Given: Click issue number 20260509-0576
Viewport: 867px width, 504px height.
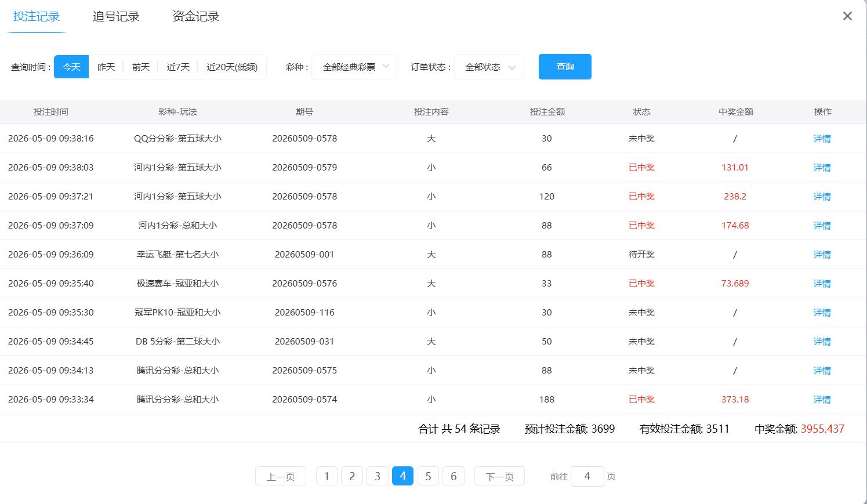Looking at the screenshot, I should pyautogui.click(x=304, y=284).
